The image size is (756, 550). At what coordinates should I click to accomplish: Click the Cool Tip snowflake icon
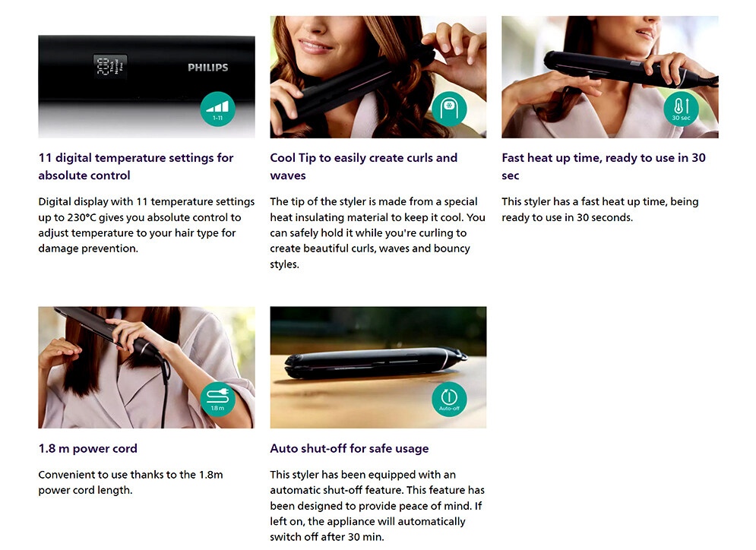(x=449, y=109)
